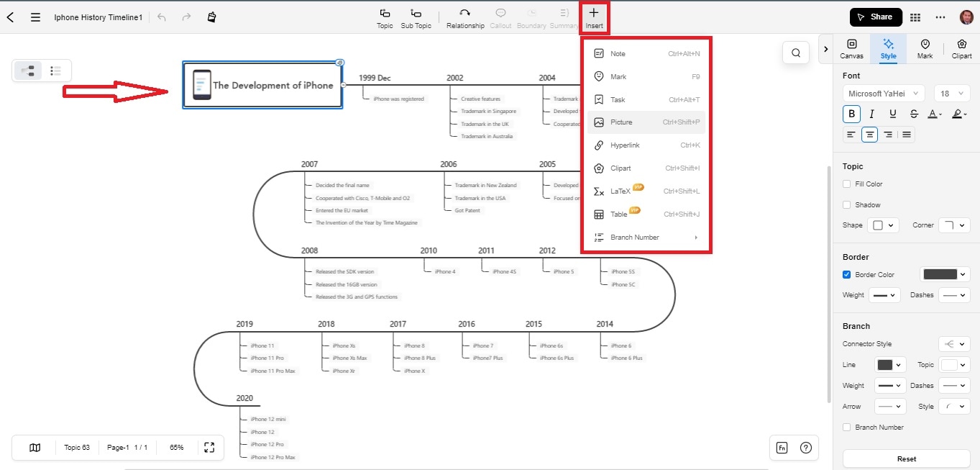Center align the text
The width and height of the screenshot is (980, 470).
tap(870, 135)
